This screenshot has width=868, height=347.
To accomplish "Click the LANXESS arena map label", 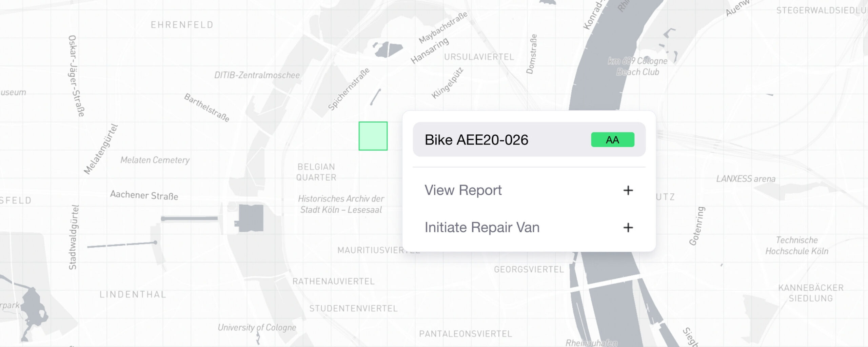I will tap(746, 179).
